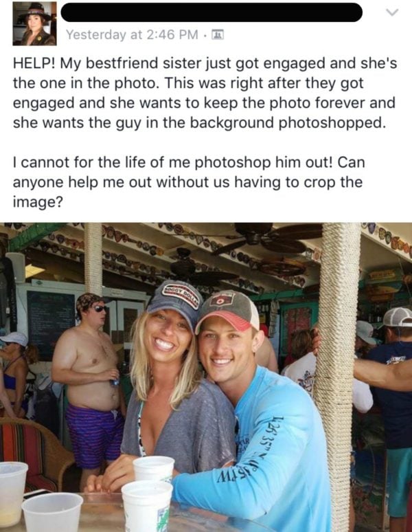Click the blacked-out poster name bar
412x532 pixels.
pos(211,12)
